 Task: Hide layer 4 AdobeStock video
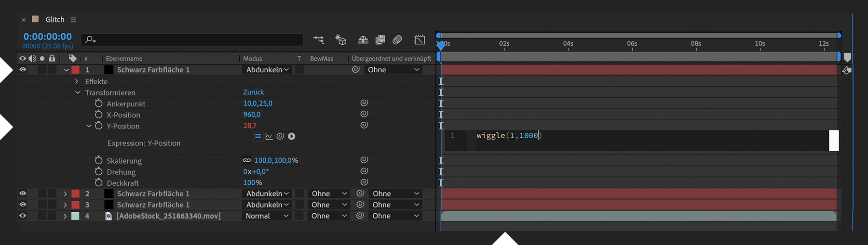23,216
